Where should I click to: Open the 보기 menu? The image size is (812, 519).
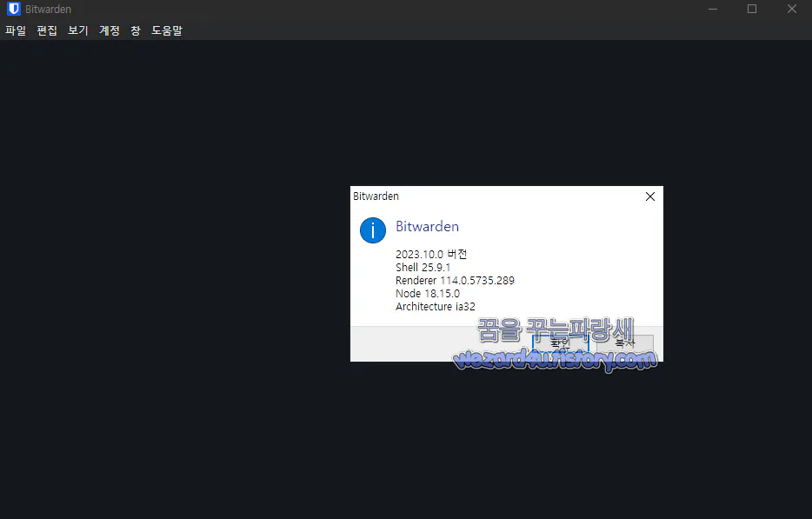point(78,30)
